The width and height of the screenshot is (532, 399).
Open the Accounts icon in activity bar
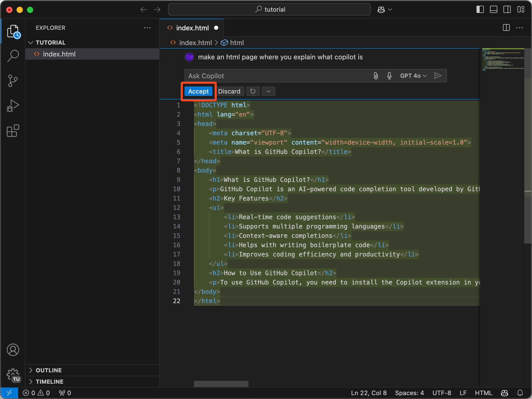13,350
